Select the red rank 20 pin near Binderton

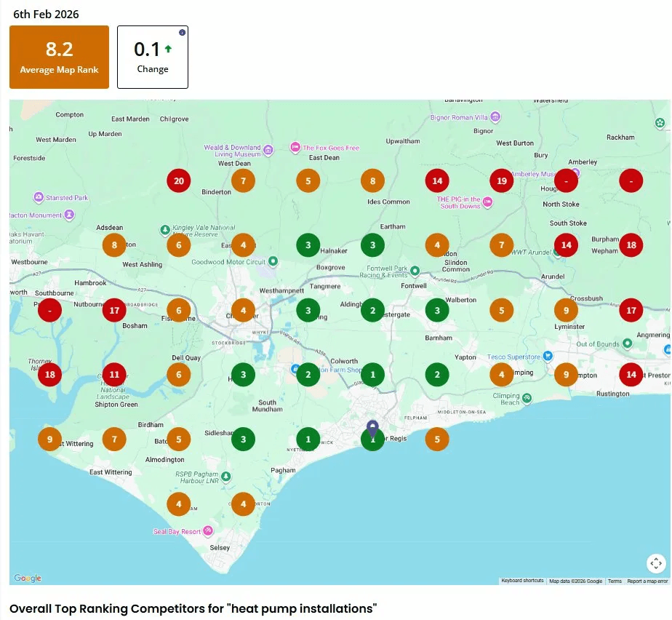click(x=179, y=180)
